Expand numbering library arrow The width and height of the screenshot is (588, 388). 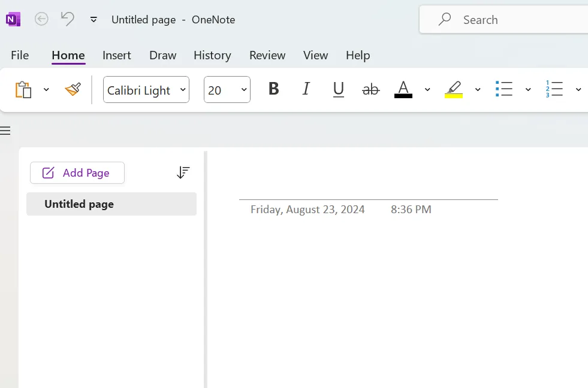[578, 89]
